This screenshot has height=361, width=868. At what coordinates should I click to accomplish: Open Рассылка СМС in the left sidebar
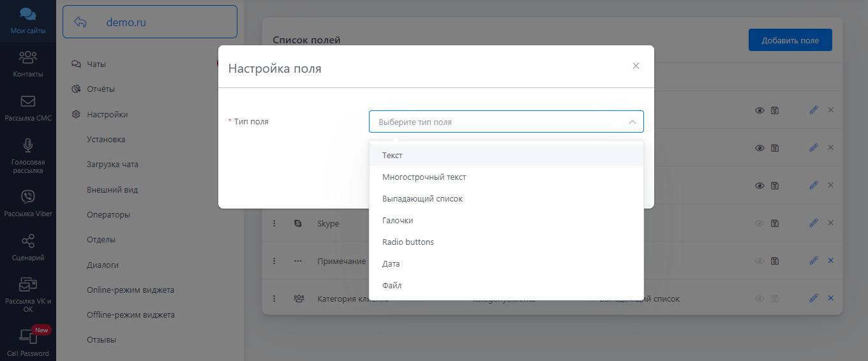click(x=27, y=107)
